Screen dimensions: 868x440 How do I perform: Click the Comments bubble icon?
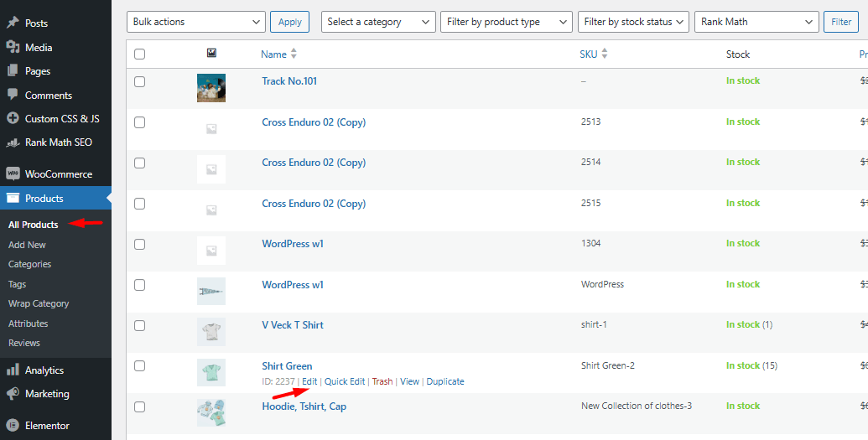click(x=13, y=95)
